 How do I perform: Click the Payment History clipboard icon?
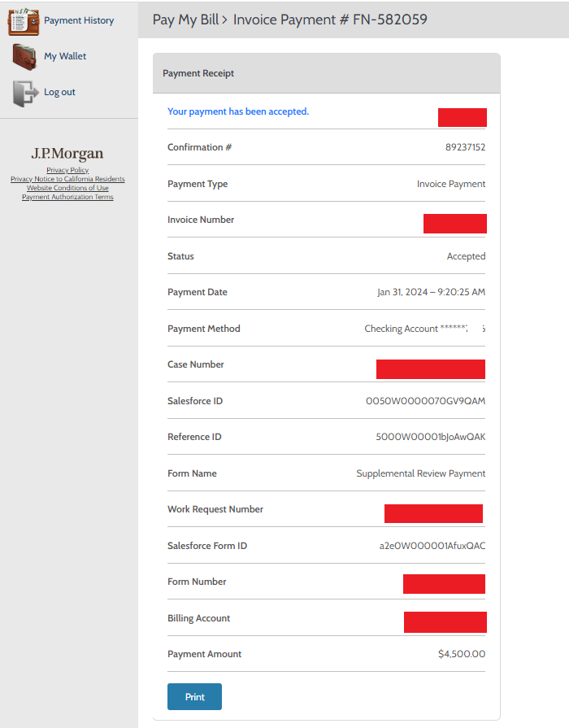[23, 21]
